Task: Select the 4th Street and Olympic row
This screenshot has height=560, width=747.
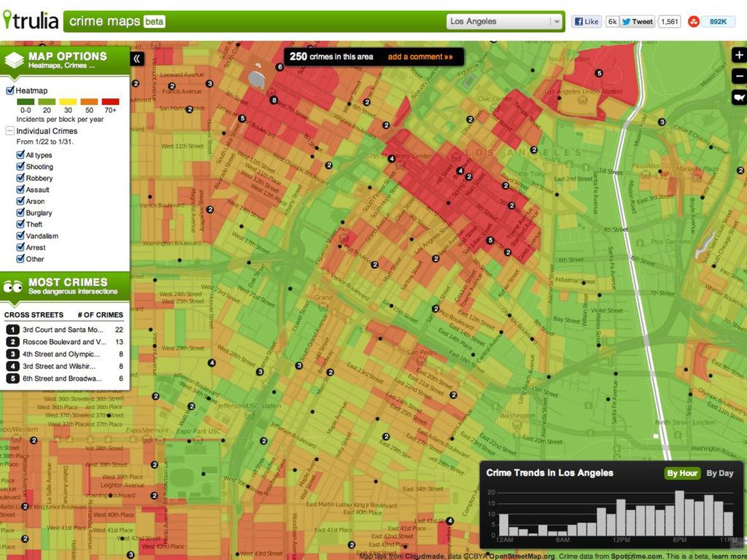Action: [x=65, y=354]
